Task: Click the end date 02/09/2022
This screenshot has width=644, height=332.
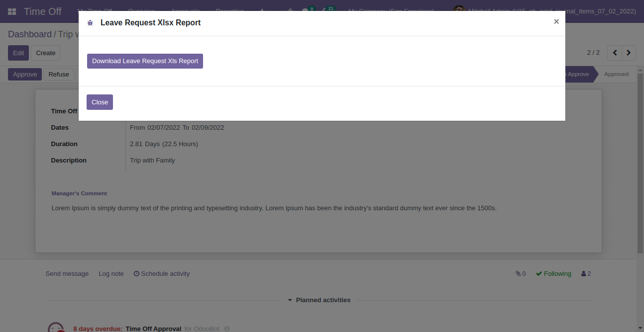Action: [208, 128]
